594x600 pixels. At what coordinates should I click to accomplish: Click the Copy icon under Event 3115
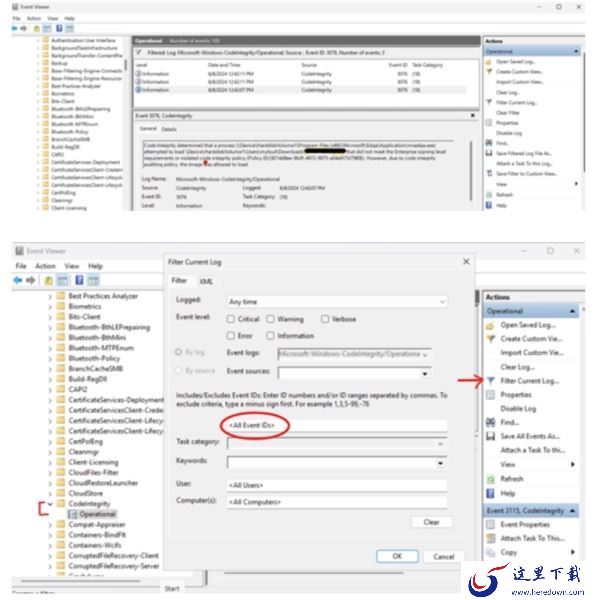tap(490, 552)
